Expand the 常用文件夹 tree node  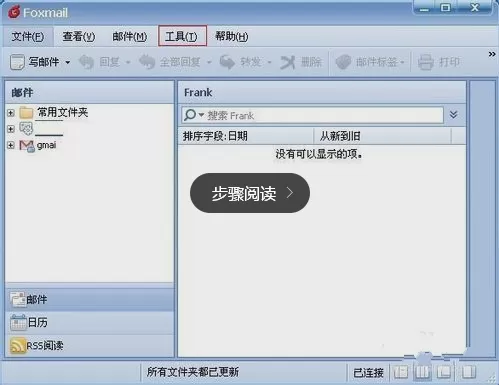coord(11,113)
